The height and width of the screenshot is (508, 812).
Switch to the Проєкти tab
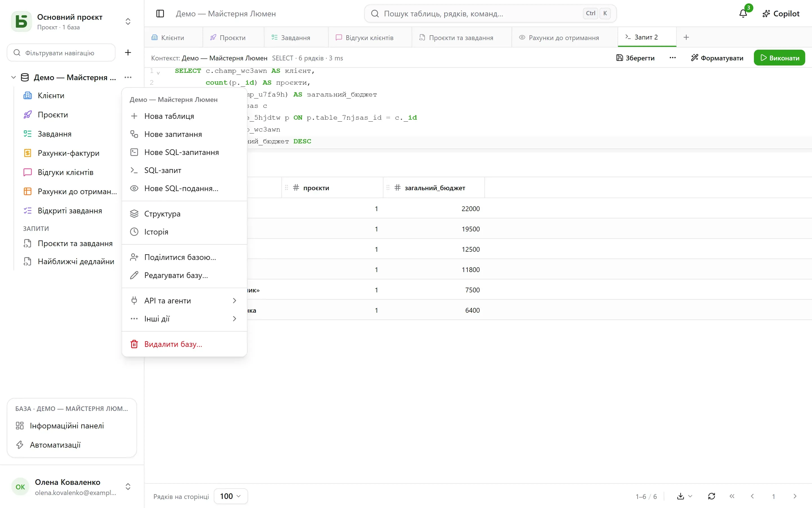coord(233,37)
